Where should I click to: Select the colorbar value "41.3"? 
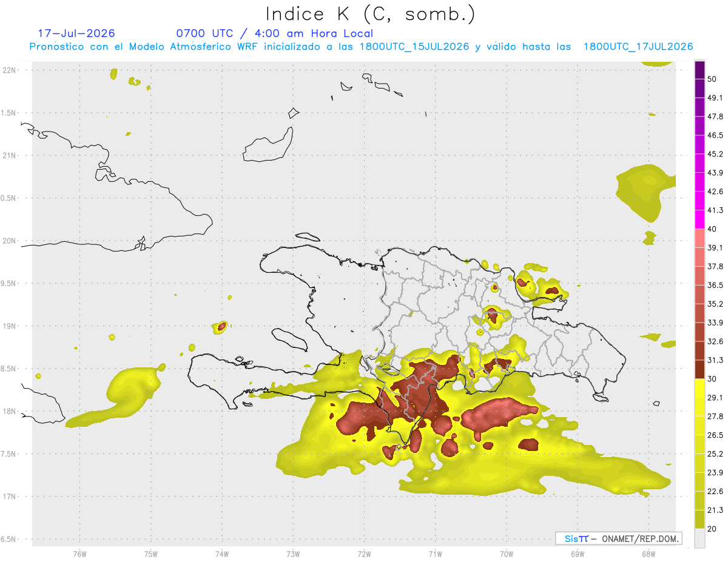715,211
